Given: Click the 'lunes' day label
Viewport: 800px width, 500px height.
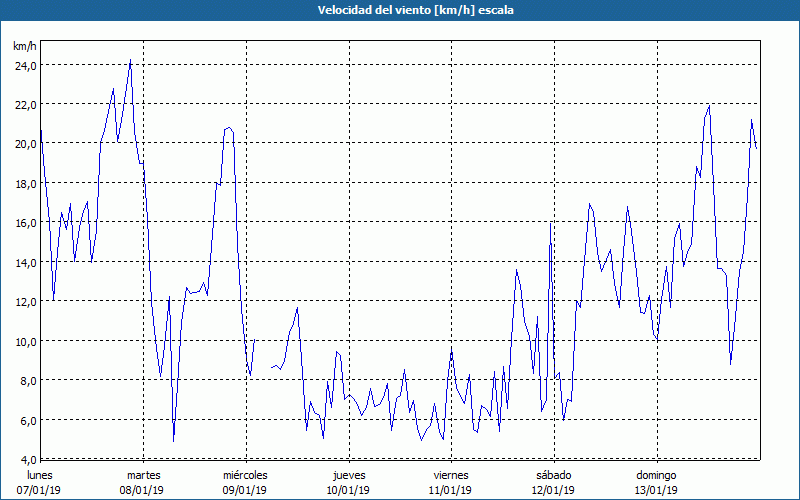Looking at the screenshot, I should (x=40, y=475).
